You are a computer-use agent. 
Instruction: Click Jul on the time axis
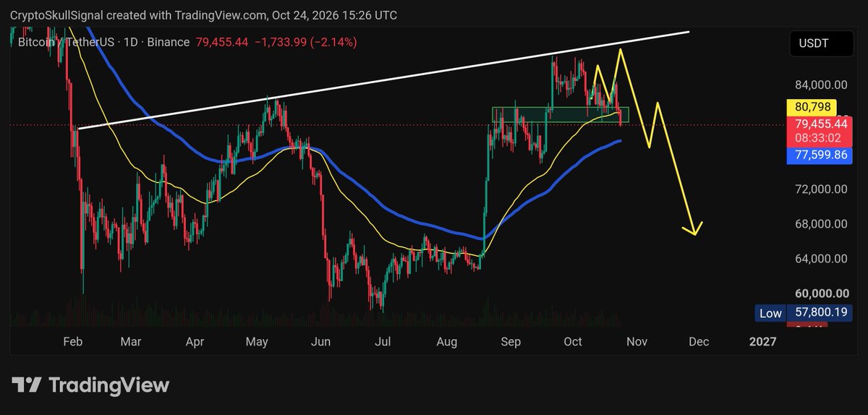pos(384,342)
